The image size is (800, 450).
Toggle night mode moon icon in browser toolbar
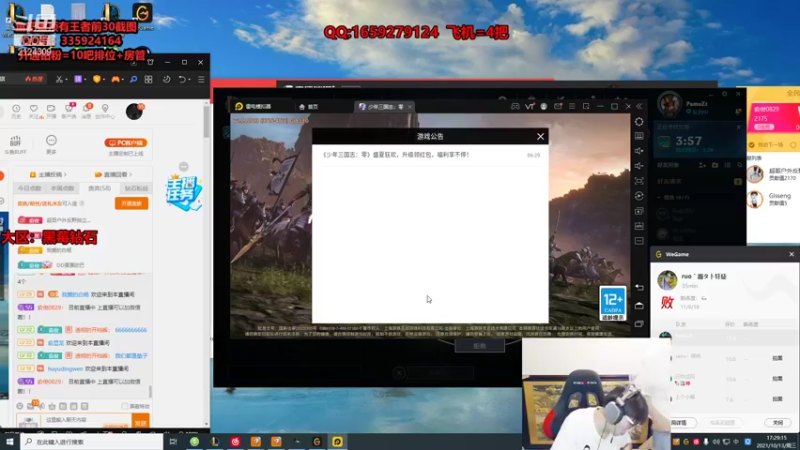pyautogui.click(x=167, y=80)
